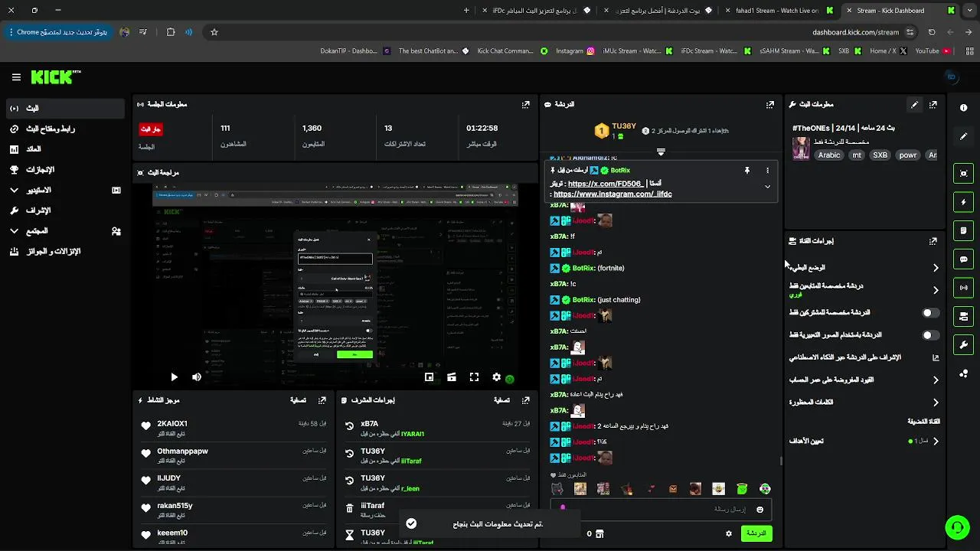Open رابط ومفتاح البث menu item
This screenshot has width=980, height=551.
click(65, 129)
